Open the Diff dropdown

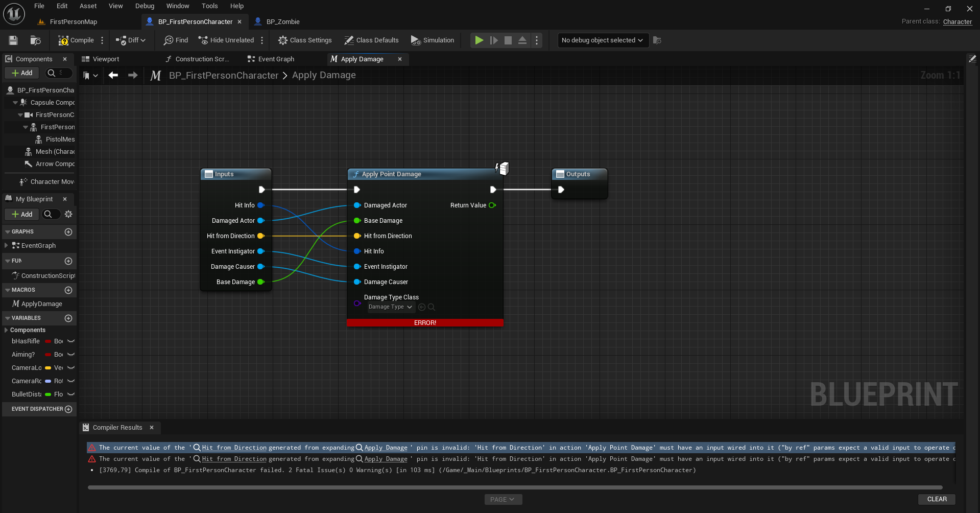(x=131, y=40)
